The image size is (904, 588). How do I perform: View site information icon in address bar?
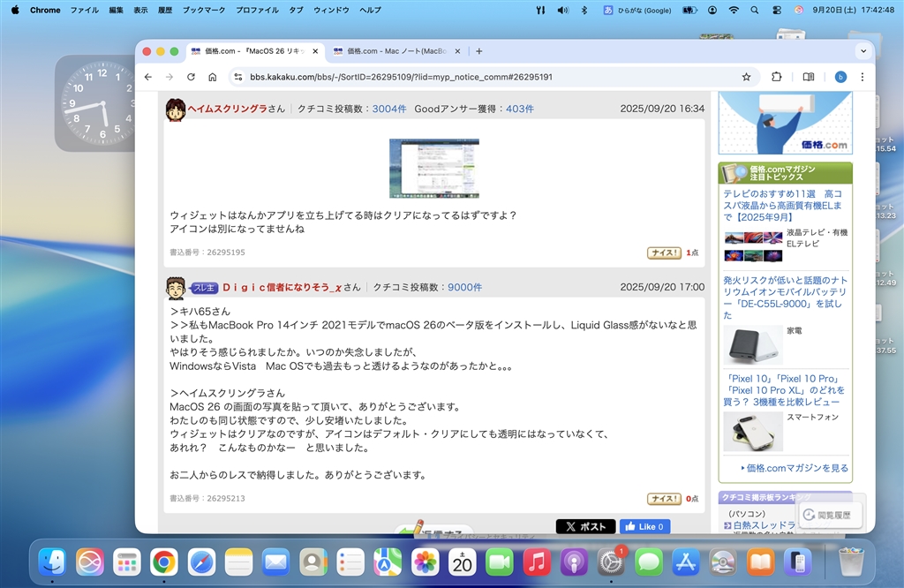coord(238,77)
